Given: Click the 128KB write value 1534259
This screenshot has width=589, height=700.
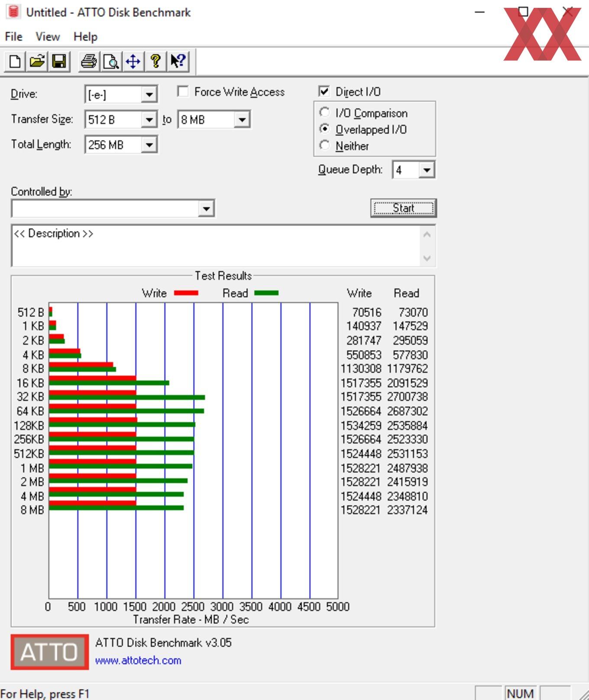Looking at the screenshot, I should 361,426.
